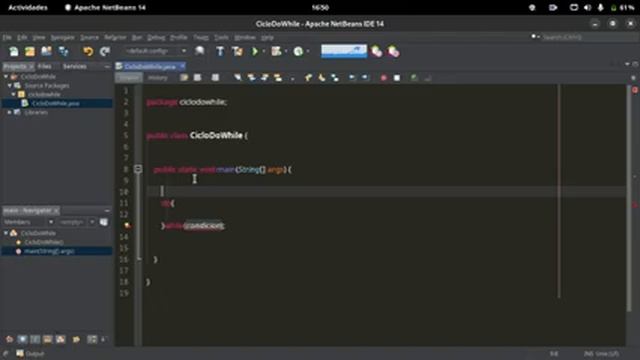Click the first pink profiler icon after memory bar
640x360 pixels.
[x=376, y=51]
